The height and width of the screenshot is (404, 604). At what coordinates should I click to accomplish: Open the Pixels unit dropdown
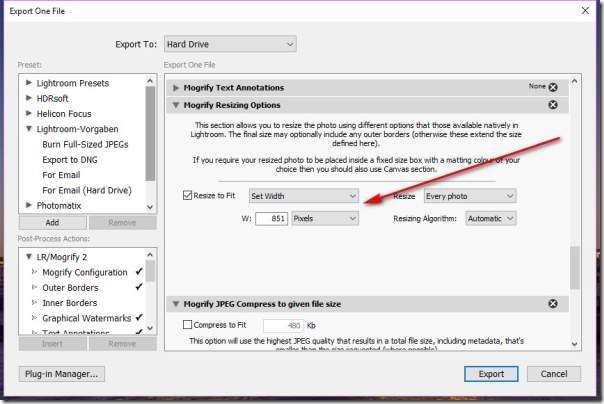325,218
